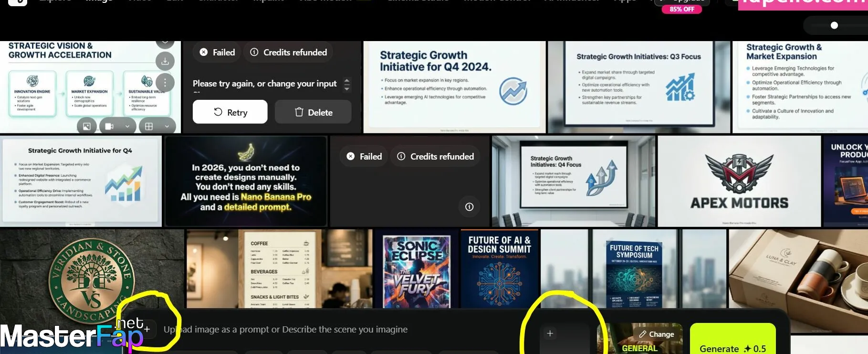Expand the dropdown arrow next to video icon

click(127, 126)
